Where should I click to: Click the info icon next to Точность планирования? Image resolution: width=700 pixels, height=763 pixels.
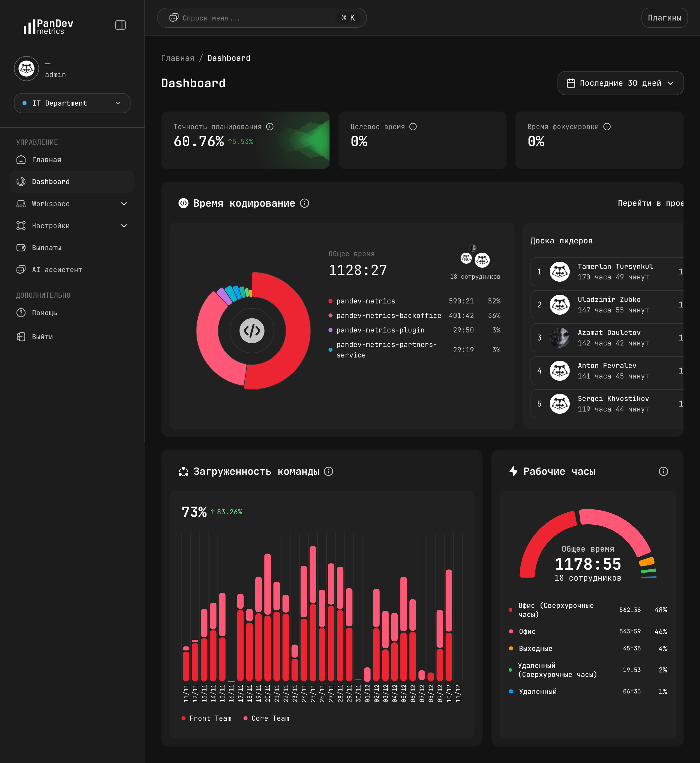coord(270,127)
